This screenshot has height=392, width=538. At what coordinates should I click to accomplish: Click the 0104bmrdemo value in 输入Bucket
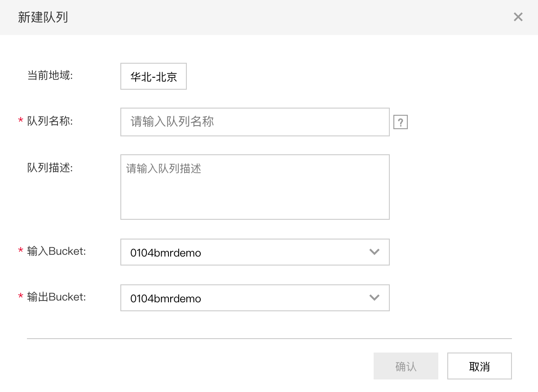pos(166,253)
